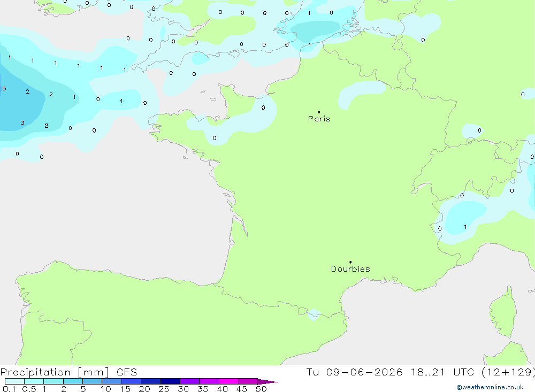Click the Paris city label

click(x=319, y=119)
